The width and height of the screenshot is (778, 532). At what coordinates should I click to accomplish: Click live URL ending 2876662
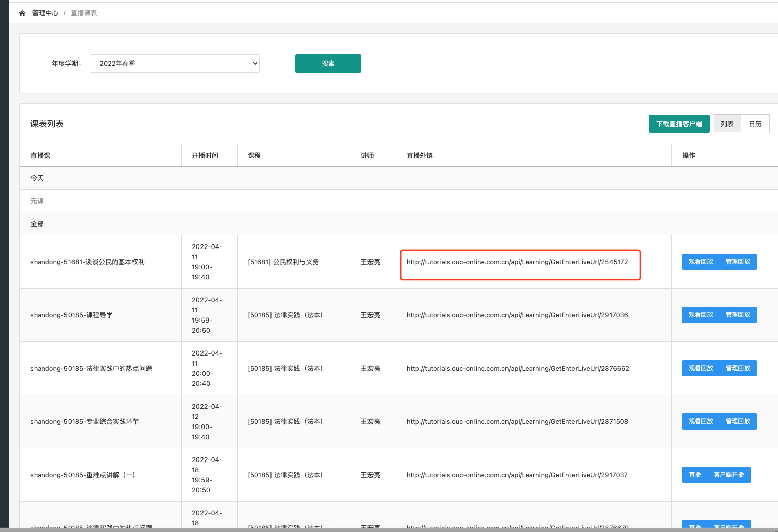518,368
